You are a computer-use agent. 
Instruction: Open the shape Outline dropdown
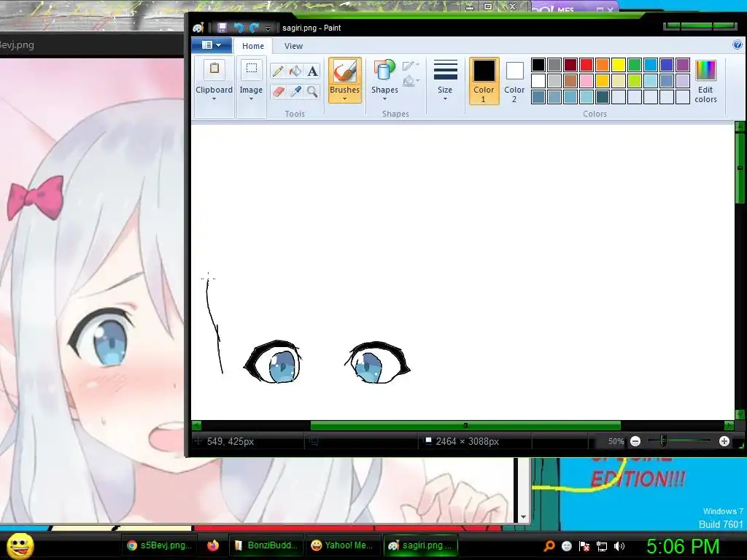pyautogui.click(x=410, y=65)
